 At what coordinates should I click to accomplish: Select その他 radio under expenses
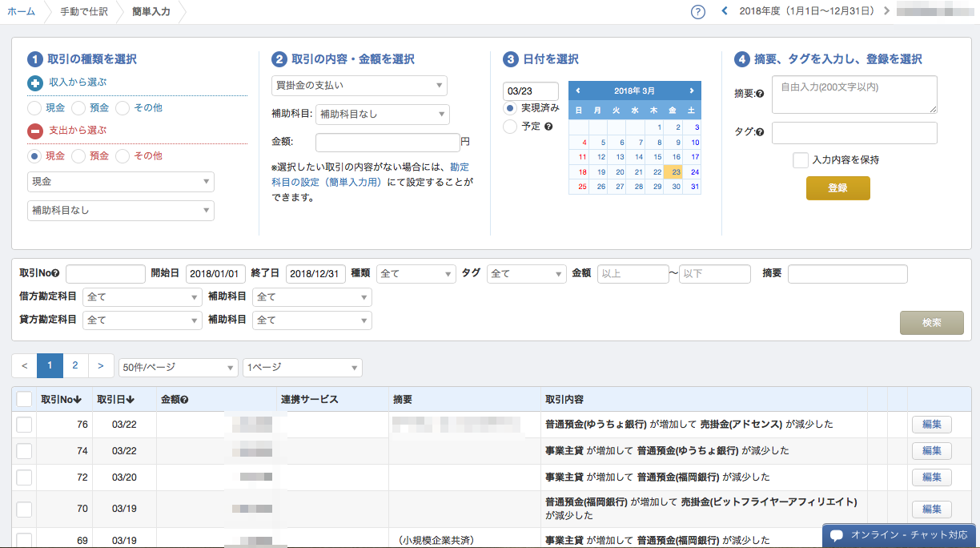(x=122, y=156)
